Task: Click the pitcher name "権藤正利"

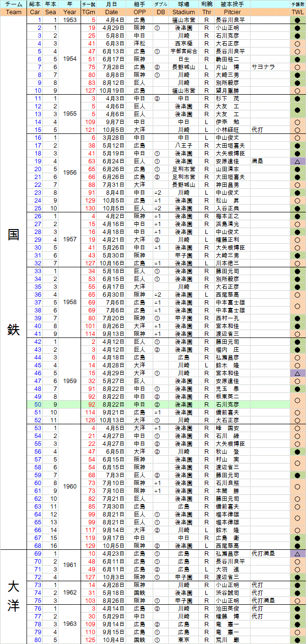Action: pyautogui.click(x=228, y=239)
